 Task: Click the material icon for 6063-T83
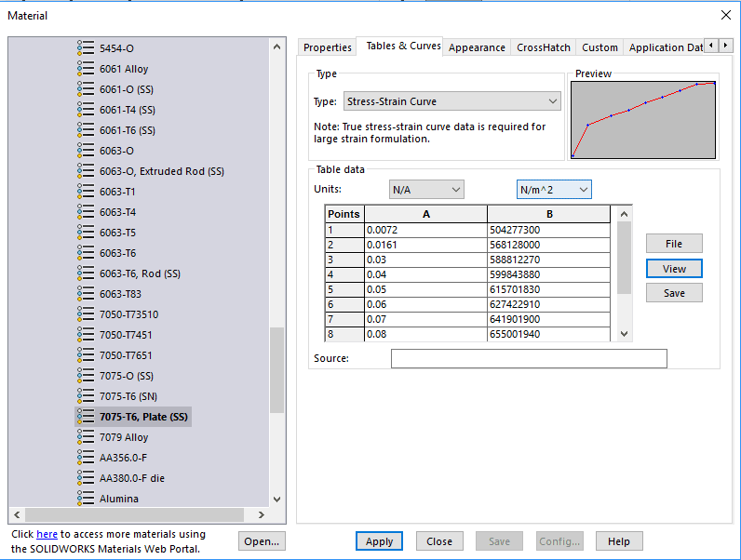[86, 294]
